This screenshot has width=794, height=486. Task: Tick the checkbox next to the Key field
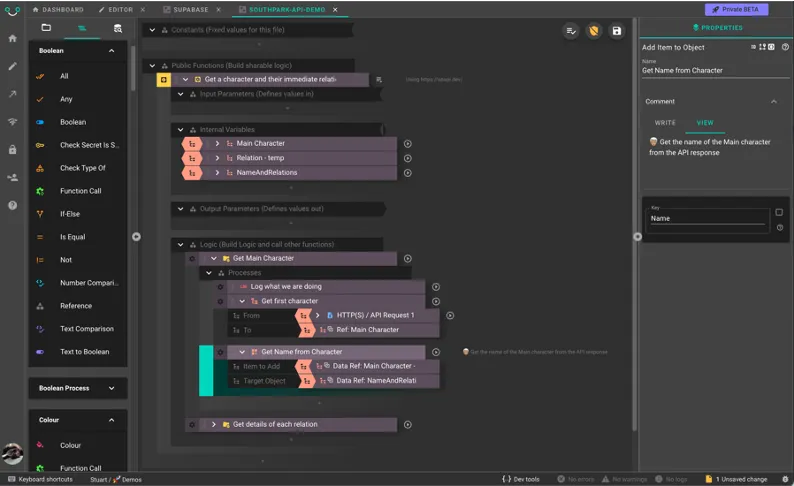coord(779,212)
